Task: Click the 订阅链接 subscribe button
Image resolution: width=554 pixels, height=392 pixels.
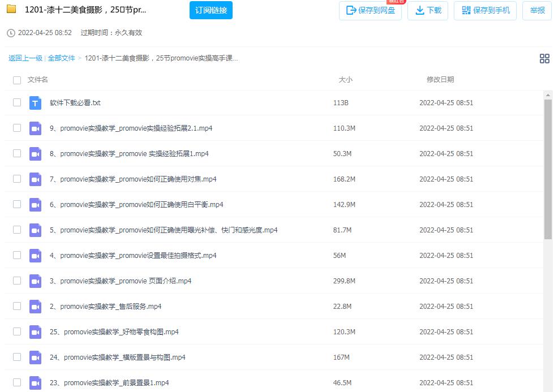Action: click(211, 10)
